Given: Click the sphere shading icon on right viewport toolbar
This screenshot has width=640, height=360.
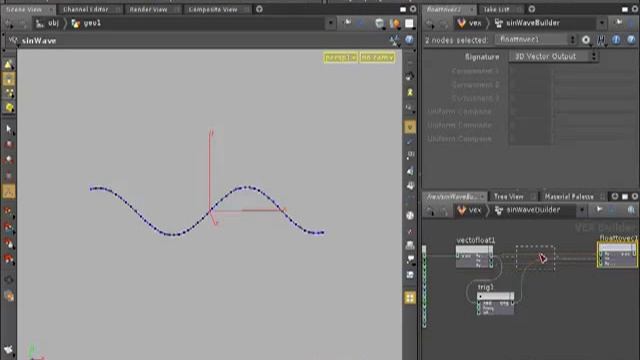Looking at the screenshot, I should click(410, 215).
